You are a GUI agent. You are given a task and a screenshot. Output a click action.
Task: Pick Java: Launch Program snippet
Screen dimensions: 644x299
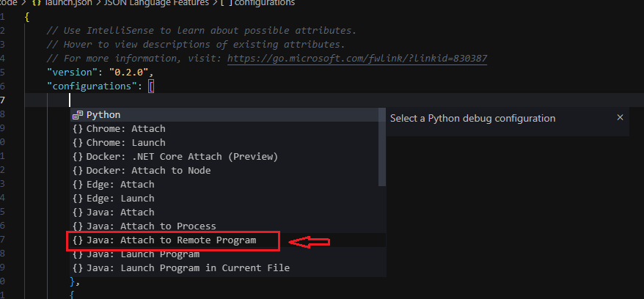pos(142,254)
